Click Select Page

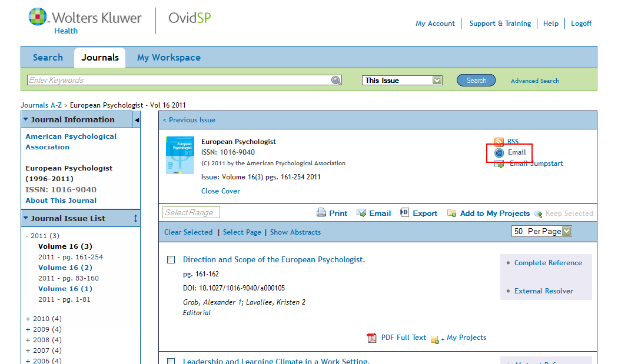tap(242, 232)
